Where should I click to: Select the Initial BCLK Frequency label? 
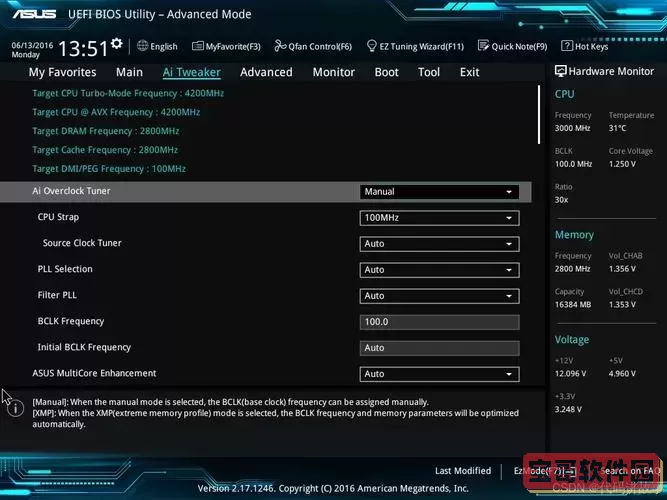pos(84,347)
